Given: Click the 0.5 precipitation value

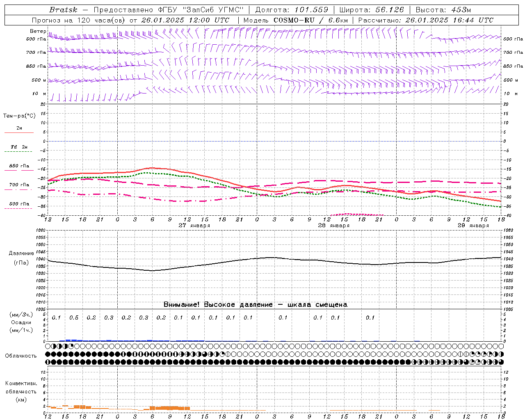Looking at the screenshot, I should coord(74,318).
